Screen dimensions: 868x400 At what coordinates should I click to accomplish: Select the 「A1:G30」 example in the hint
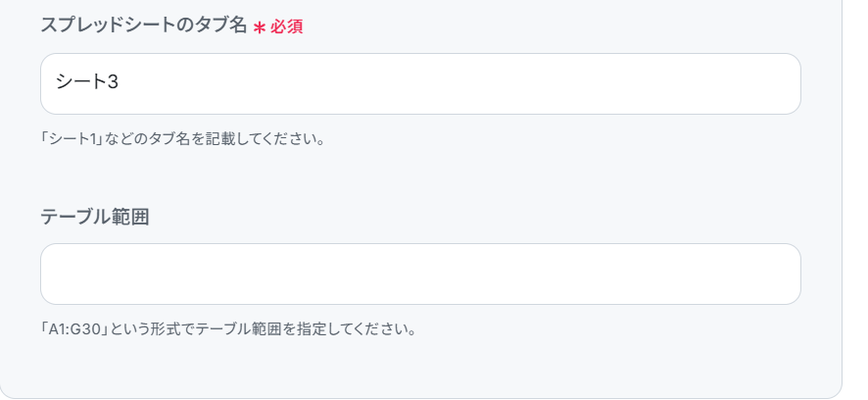[x=74, y=329]
